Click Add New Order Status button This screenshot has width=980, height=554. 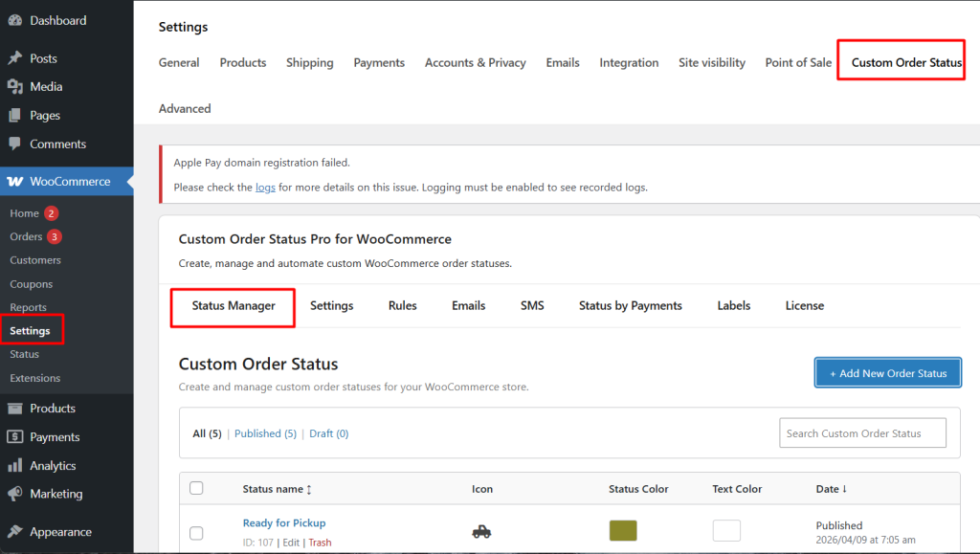click(x=887, y=373)
